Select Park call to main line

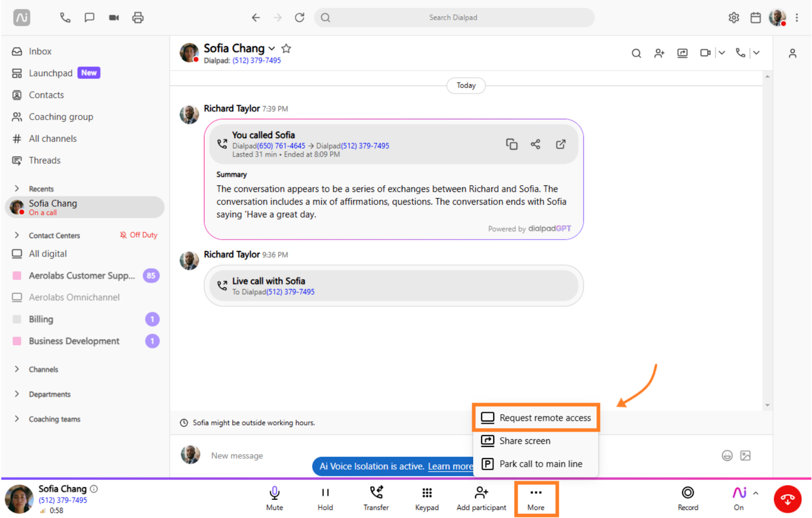tap(536, 464)
